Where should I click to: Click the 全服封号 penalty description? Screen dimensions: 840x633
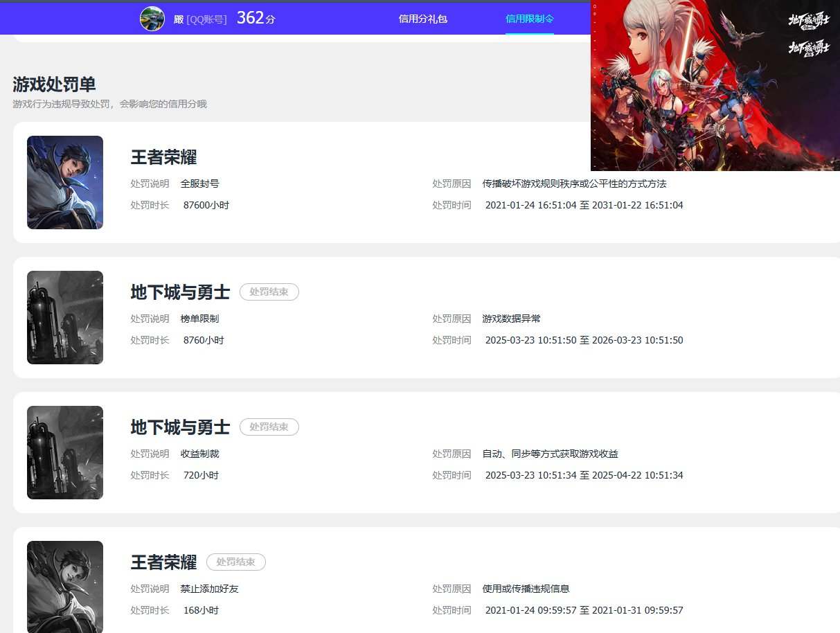point(200,184)
